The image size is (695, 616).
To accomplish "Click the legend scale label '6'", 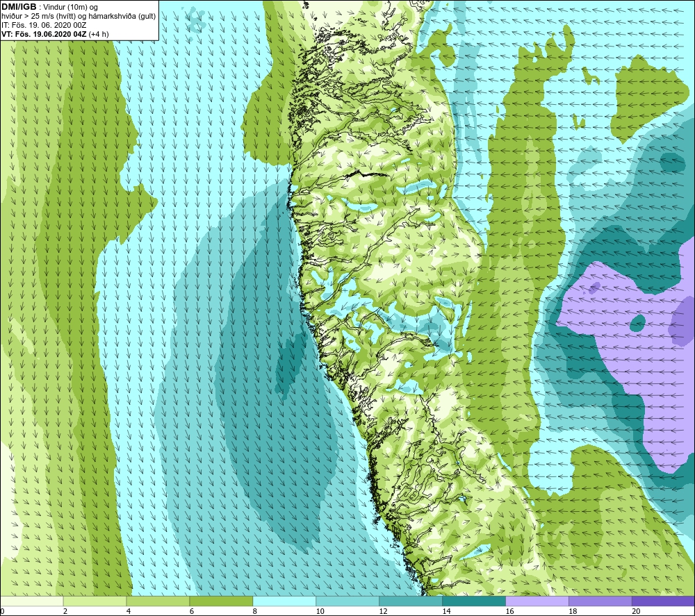I will coord(192,611).
